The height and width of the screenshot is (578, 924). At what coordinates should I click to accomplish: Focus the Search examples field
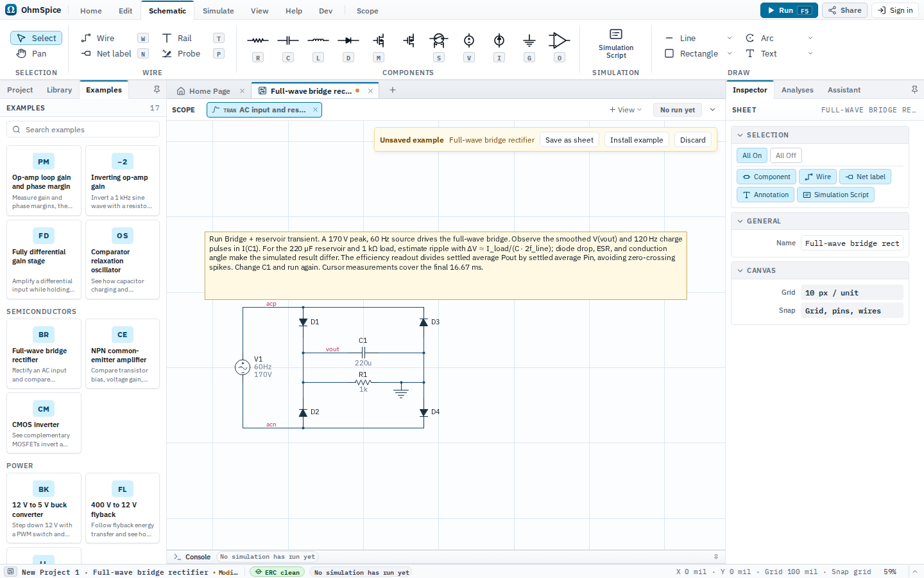point(83,130)
